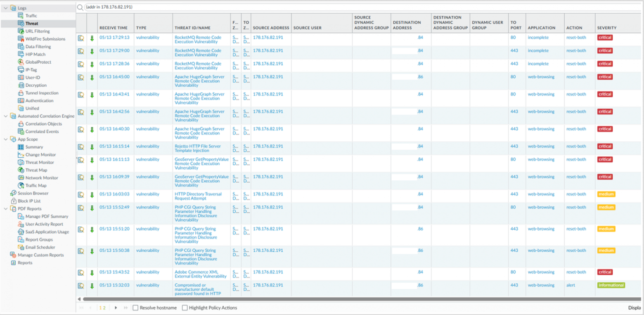Collapse the Logs tree section
This screenshot has width=644, height=315.
[x=6, y=8]
